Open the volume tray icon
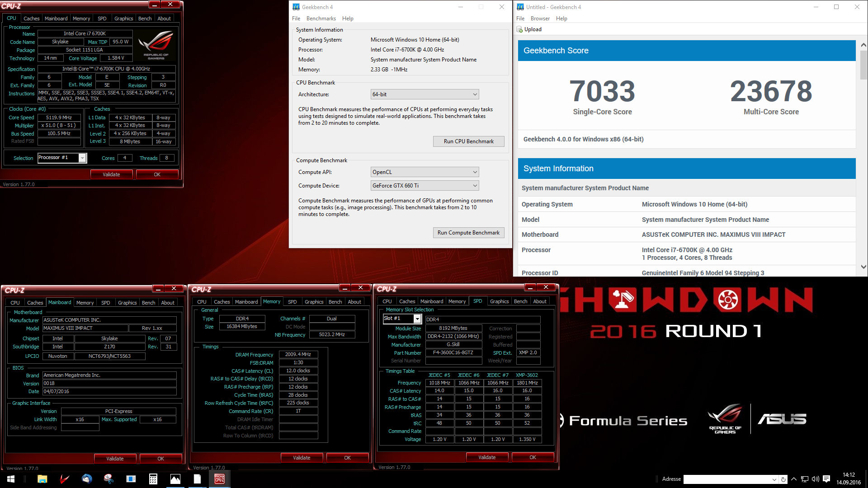Image resolution: width=868 pixels, height=488 pixels. pyautogui.click(x=816, y=479)
